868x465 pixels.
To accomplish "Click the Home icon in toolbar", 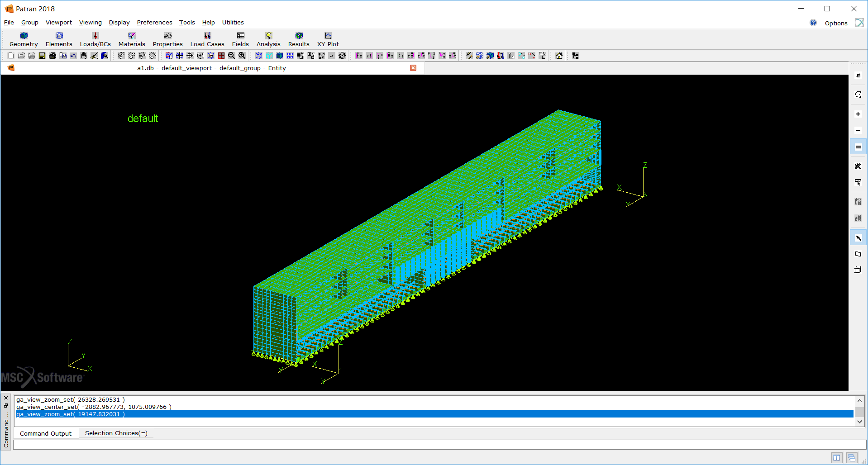I will [559, 56].
